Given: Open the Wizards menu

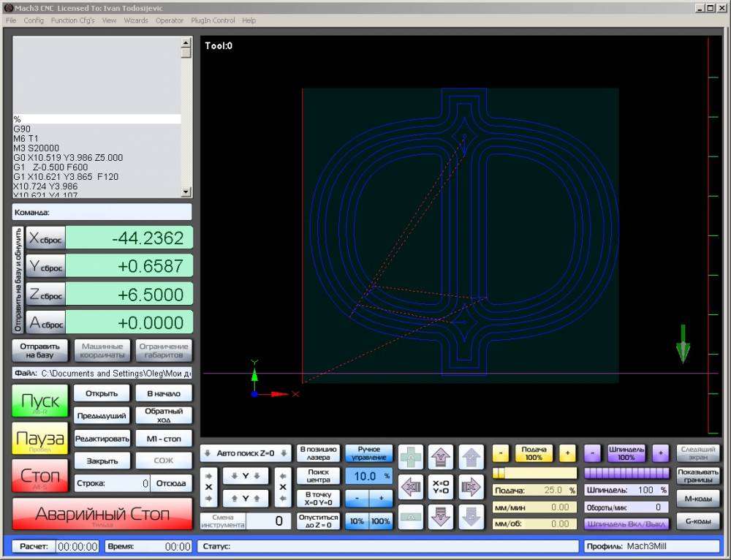Looking at the screenshot, I should click(x=136, y=20).
